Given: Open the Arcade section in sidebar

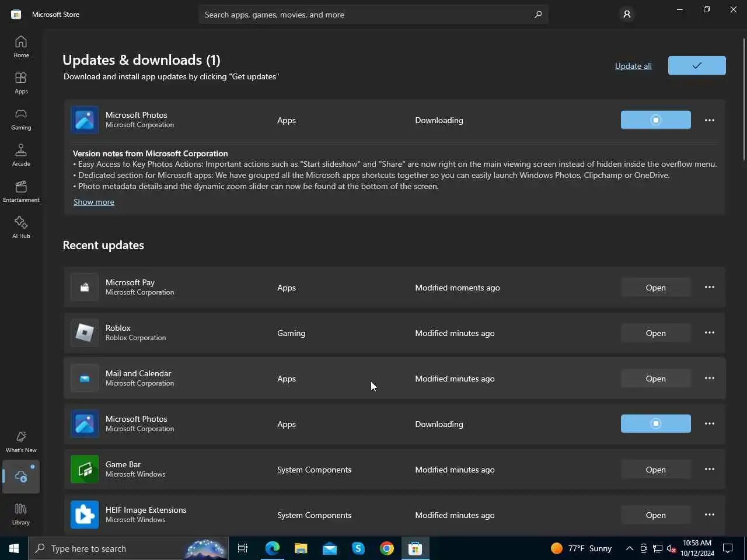Looking at the screenshot, I should coord(21,155).
